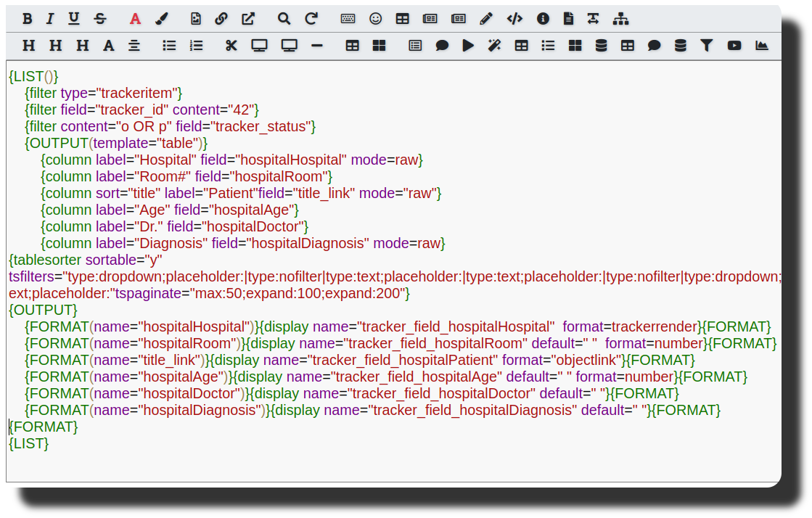Open the smiley emoticon picker
This screenshot has height=518, width=812.
376,19
